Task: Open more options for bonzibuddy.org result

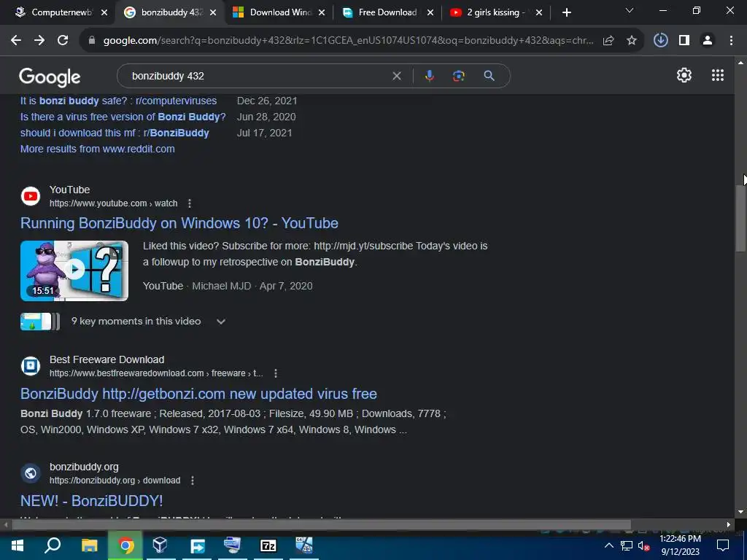Action: click(x=193, y=481)
